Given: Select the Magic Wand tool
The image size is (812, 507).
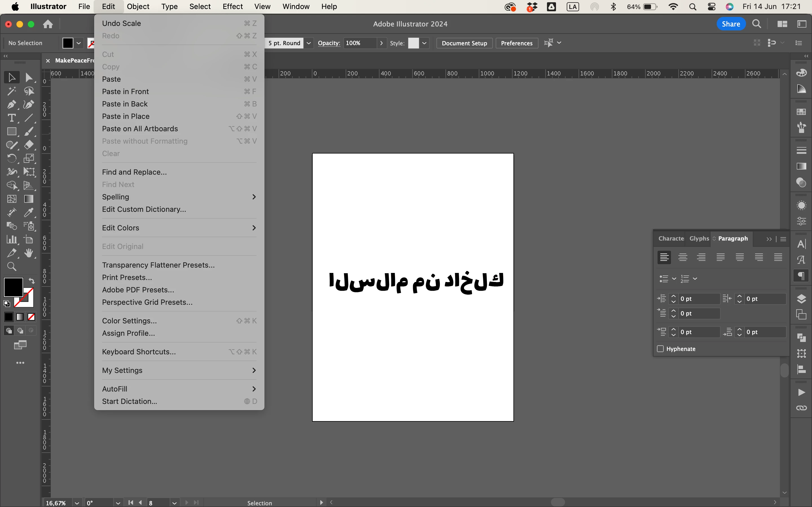Looking at the screenshot, I should [11, 91].
